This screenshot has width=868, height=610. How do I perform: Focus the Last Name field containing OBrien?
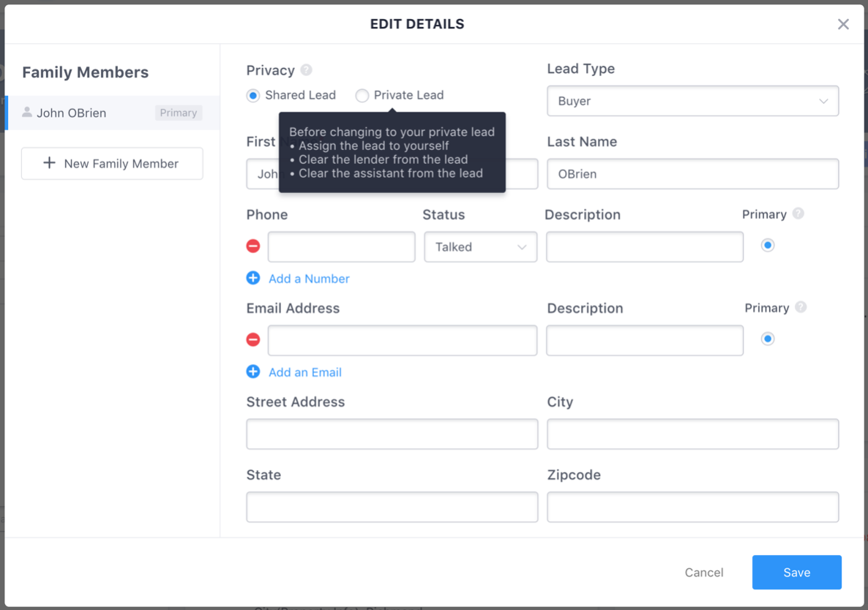(x=692, y=173)
